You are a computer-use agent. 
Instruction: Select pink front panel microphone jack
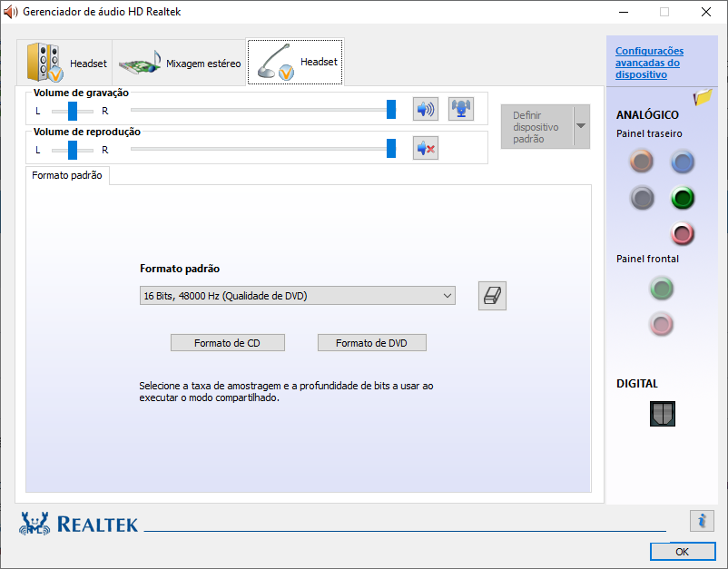[x=662, y=324]
